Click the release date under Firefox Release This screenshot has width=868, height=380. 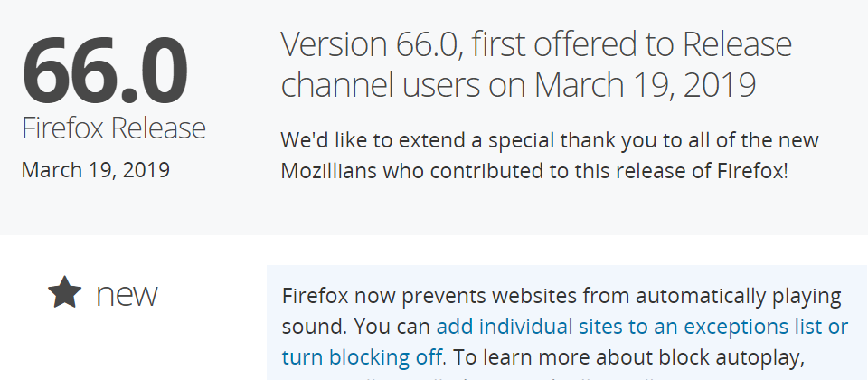pyautogui.click(x=95, y=170)
